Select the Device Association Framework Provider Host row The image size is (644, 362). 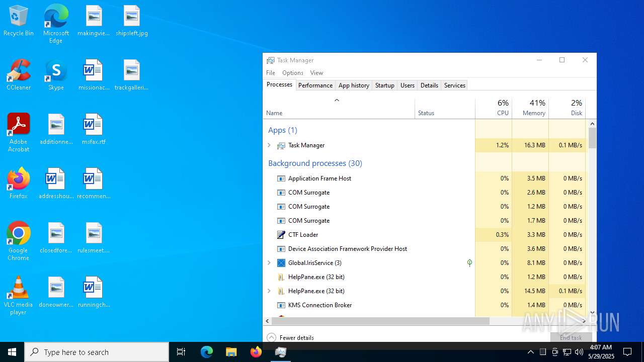tap(425, 249)
